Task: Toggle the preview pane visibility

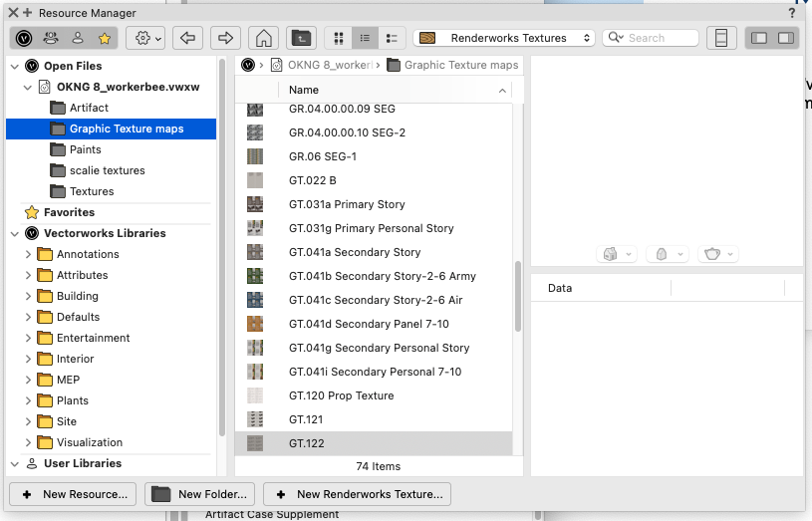Action: tap(786, 38)
